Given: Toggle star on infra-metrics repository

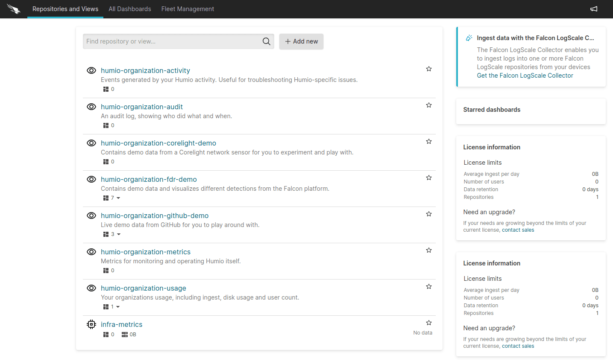Looking at the screenshot, I should [x=428, y=323].
